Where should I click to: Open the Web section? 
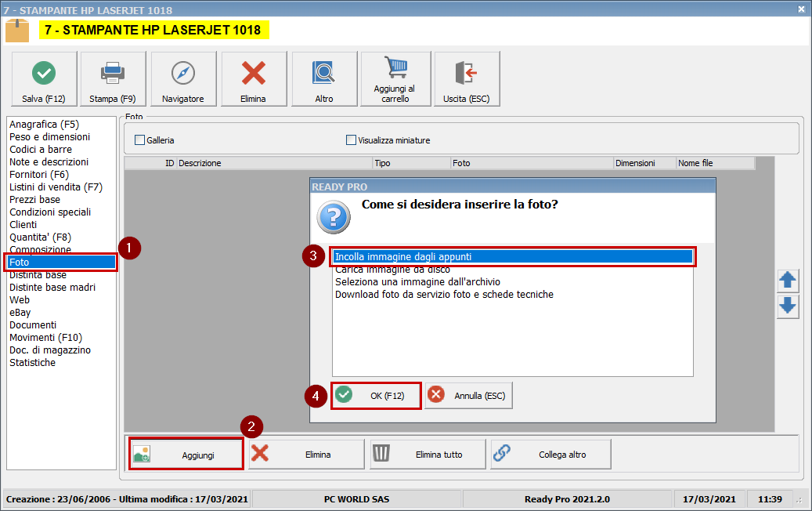pyautogui.click(x=20, y=299)
